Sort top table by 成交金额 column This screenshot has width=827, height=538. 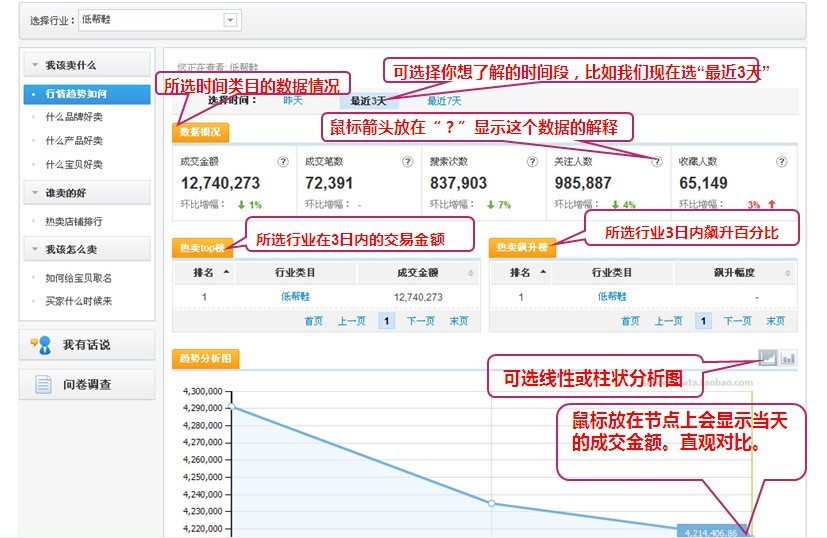pos(418,273)
